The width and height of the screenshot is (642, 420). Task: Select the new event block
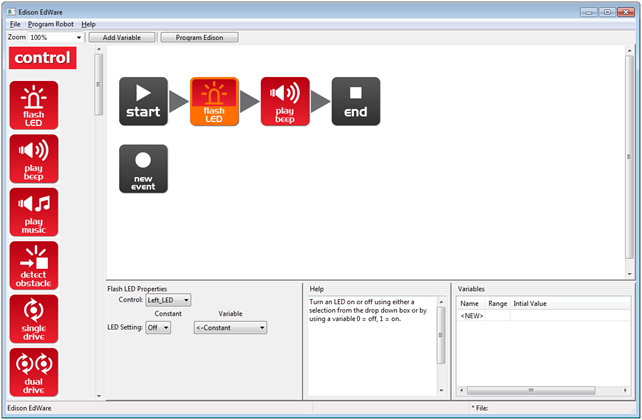(x=143, y=168)
